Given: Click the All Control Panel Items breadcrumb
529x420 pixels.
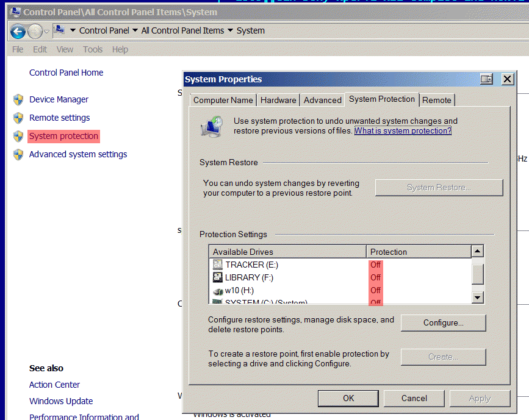Looking at the screenshot, I should 182,30.
